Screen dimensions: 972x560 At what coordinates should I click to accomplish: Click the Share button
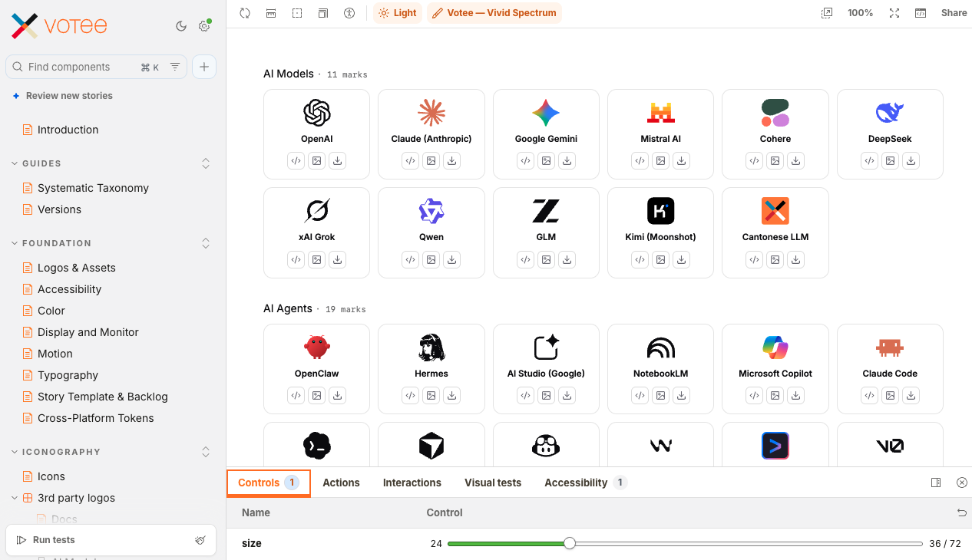pyautogui.click(x=954, y=13)
